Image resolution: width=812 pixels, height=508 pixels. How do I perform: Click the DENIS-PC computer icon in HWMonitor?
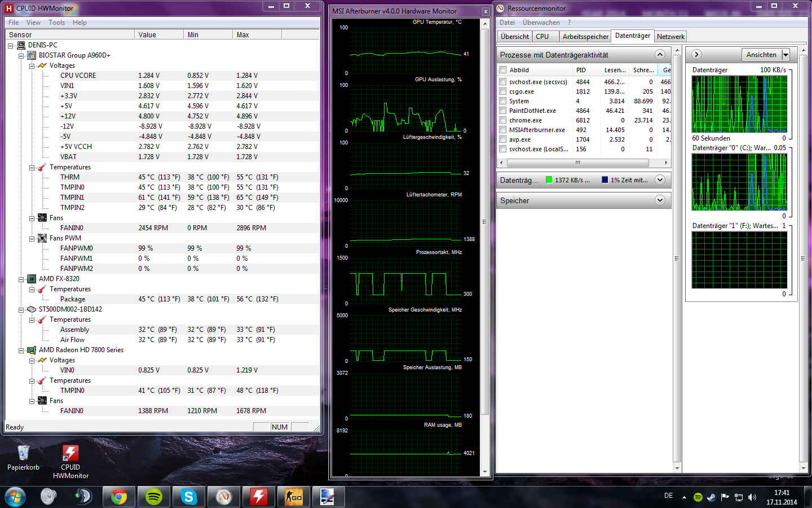(x=21, y=45)
